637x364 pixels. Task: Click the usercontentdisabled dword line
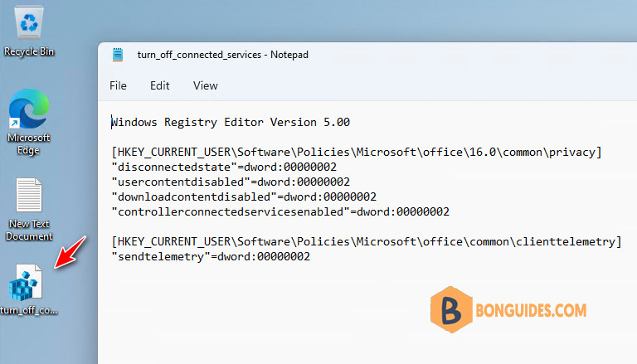(x=231, y=182)
